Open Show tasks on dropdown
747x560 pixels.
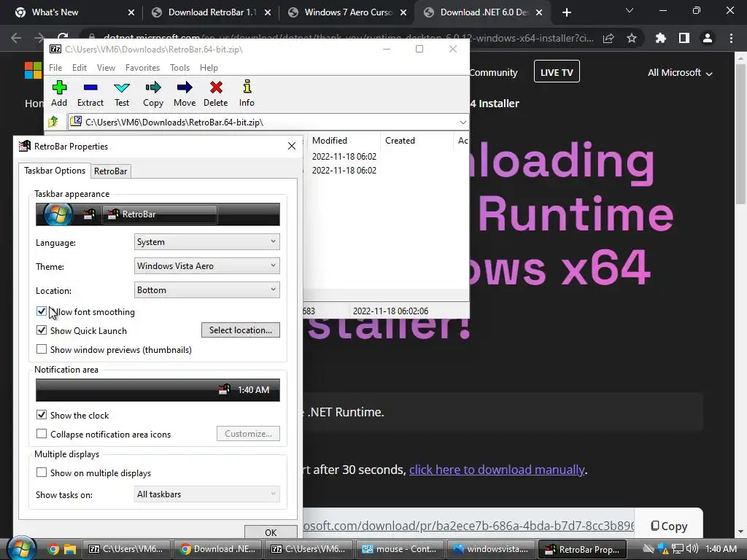[206, 494]
